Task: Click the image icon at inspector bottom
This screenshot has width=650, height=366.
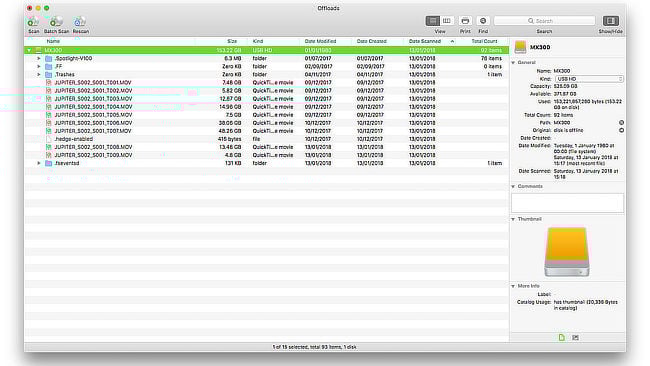Action: pyautogui.click(x=575, y=337)
